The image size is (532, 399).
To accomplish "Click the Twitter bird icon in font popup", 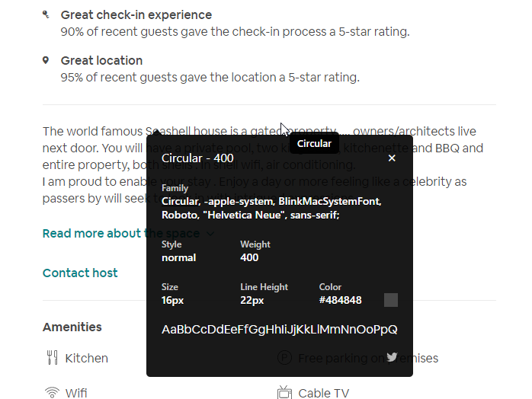I will 392,357.
